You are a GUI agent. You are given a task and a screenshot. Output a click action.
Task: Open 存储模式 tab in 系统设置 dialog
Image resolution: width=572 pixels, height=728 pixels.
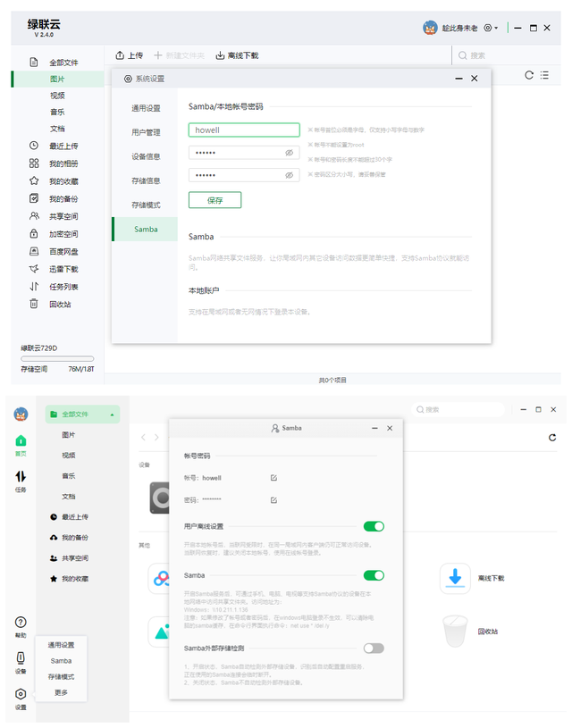[x=146, y=205]
